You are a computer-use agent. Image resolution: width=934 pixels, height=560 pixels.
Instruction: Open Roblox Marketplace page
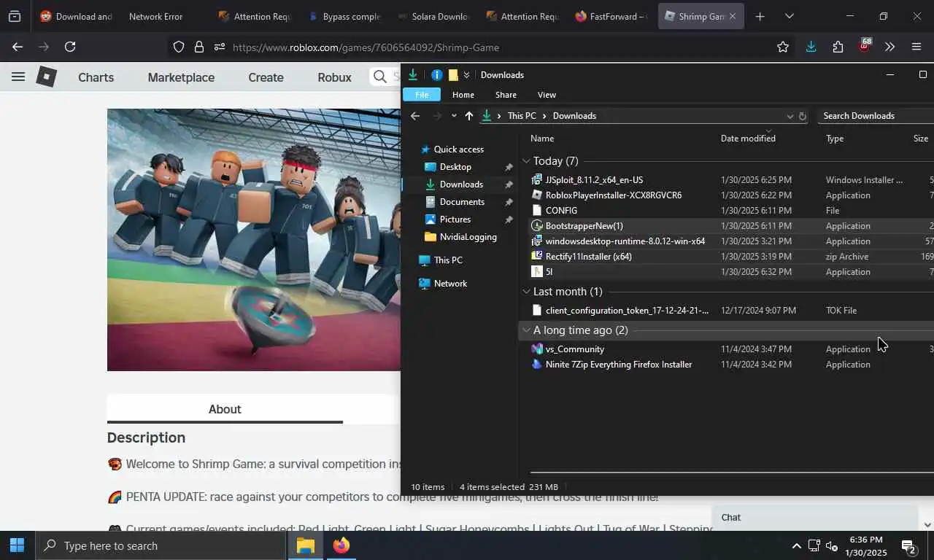[181, 77]
